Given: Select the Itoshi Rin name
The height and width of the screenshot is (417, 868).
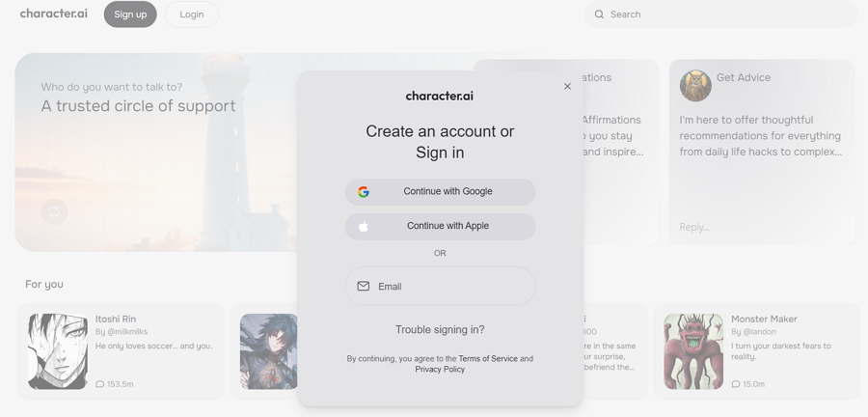Looking at the screenshot, I should click(x=116, y=319).
